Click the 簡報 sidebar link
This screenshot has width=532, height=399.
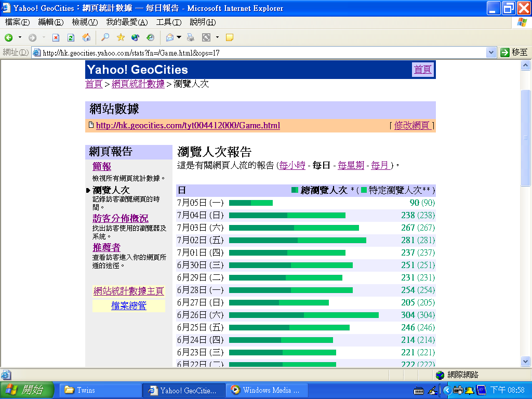(102, 167)
